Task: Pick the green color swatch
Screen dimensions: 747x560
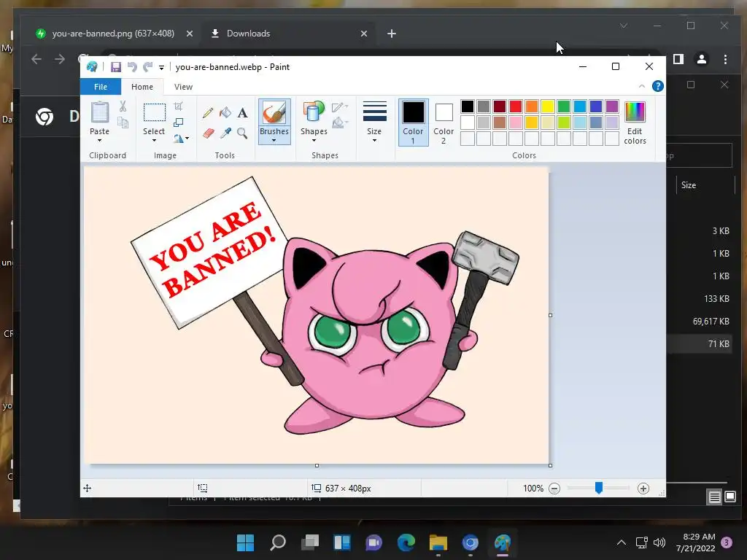Action: click(564, 106)
